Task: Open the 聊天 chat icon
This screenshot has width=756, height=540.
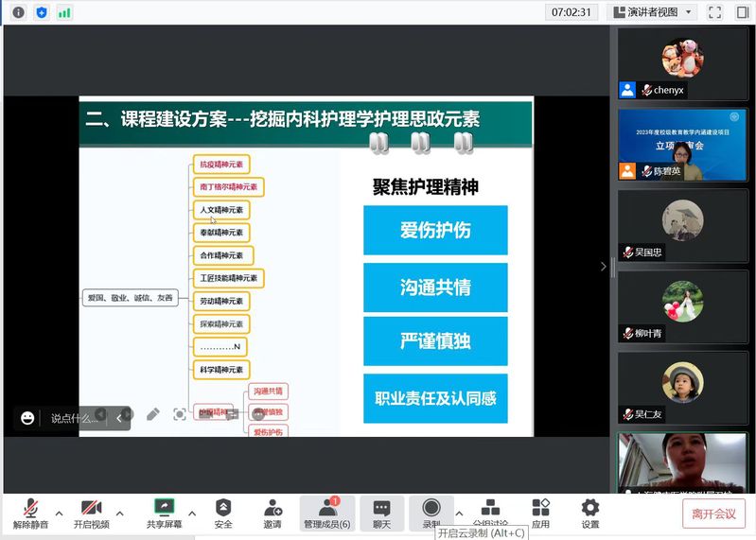Action: (x=381, y=514)
